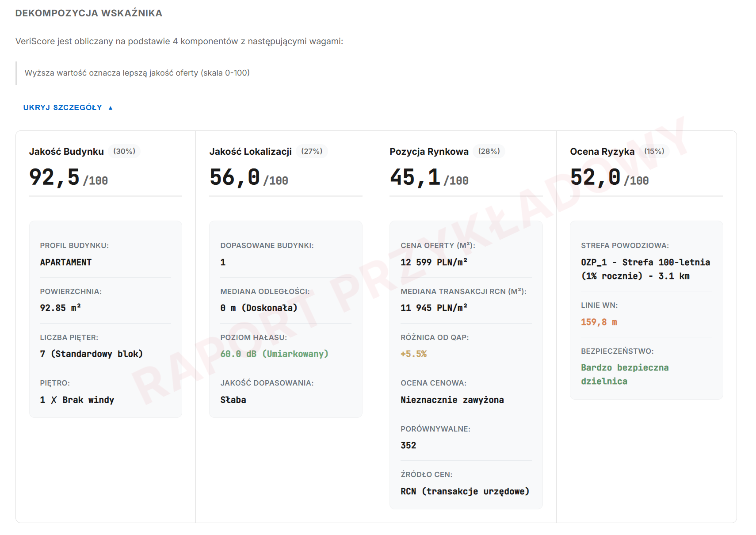Select the Jakość Lokalizacji card title
This screenshot has width=756, height=535.
click(251, 152)
